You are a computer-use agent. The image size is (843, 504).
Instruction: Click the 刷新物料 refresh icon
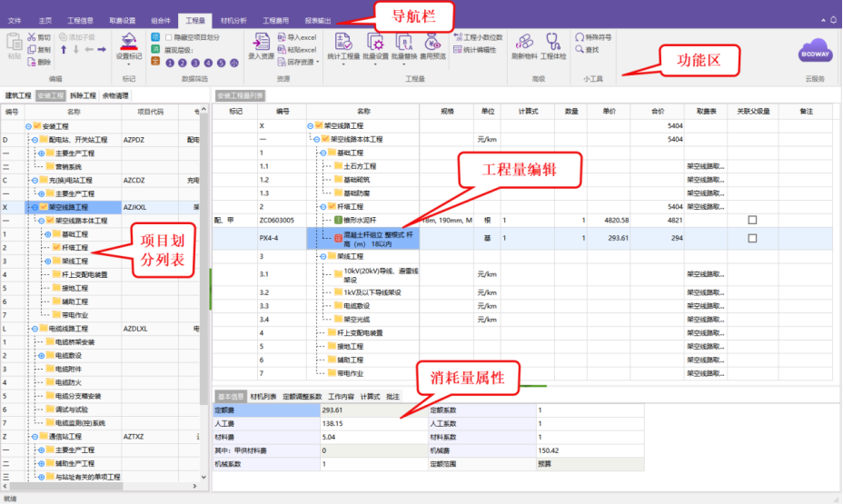(x=524, y=42)
